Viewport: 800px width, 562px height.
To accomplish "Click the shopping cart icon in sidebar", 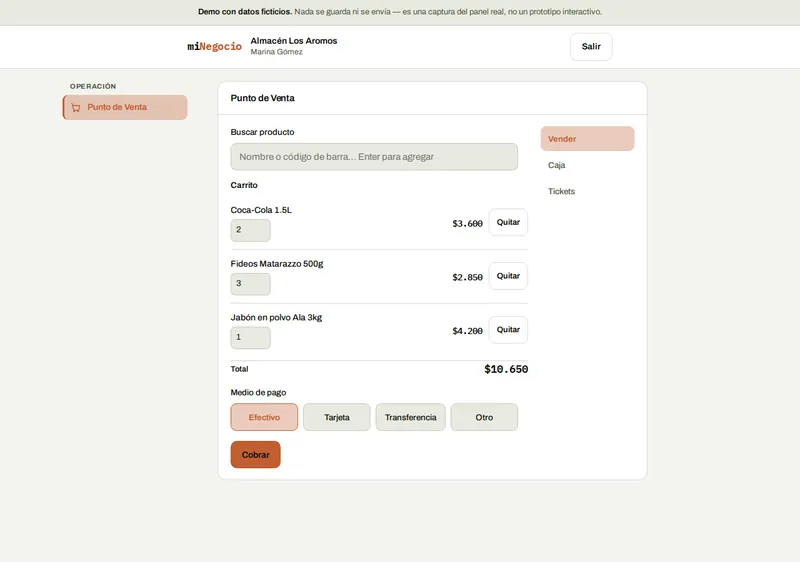I will pos(76,108).
